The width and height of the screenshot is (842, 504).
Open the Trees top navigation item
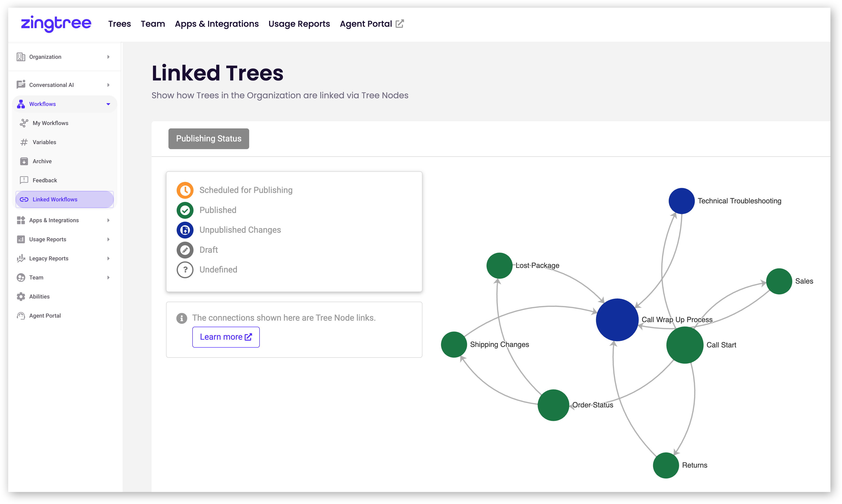tap(120, 24)
